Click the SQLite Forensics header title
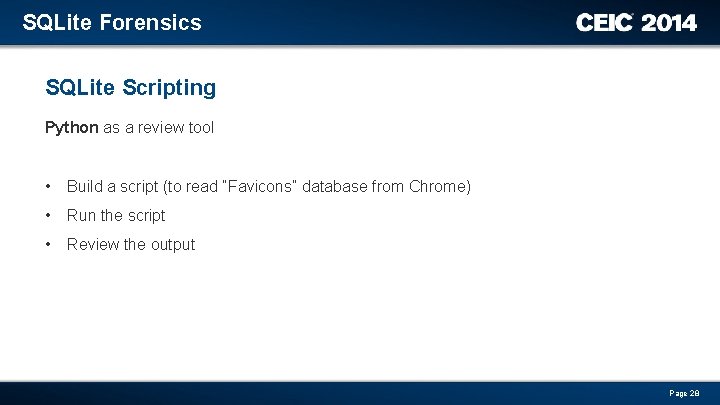This screenshot has width=720, height=405. 112,22
